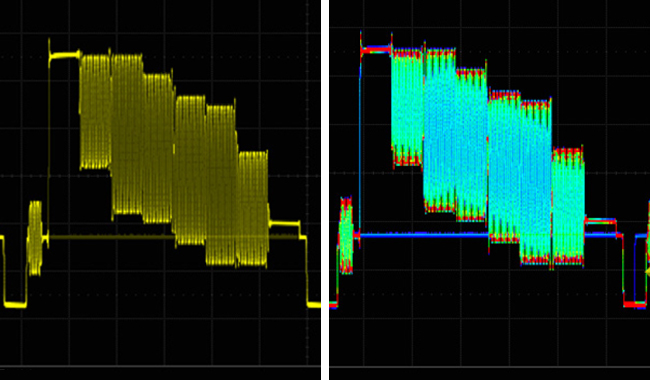Click the red-blue step after the colored bars

click(600, 221)
